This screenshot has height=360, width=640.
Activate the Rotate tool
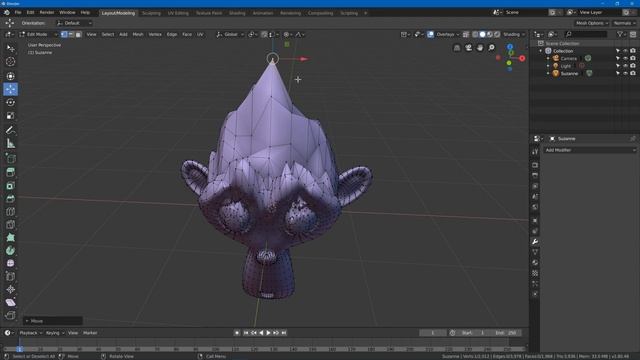pos(11,102)
